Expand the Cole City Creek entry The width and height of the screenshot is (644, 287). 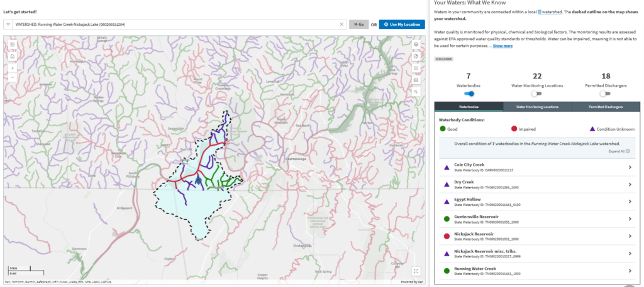coord(630,167)
